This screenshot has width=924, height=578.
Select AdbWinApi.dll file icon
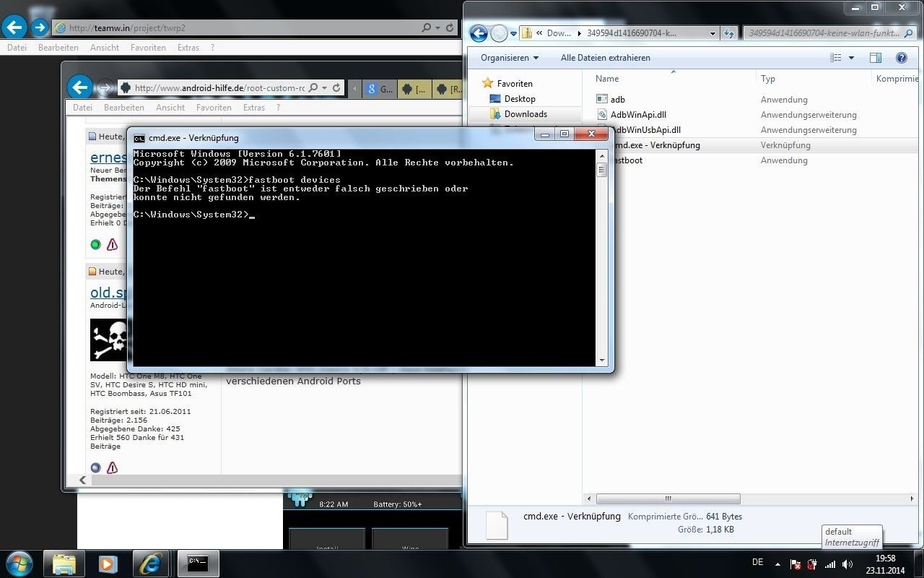[x=603, y=115]
